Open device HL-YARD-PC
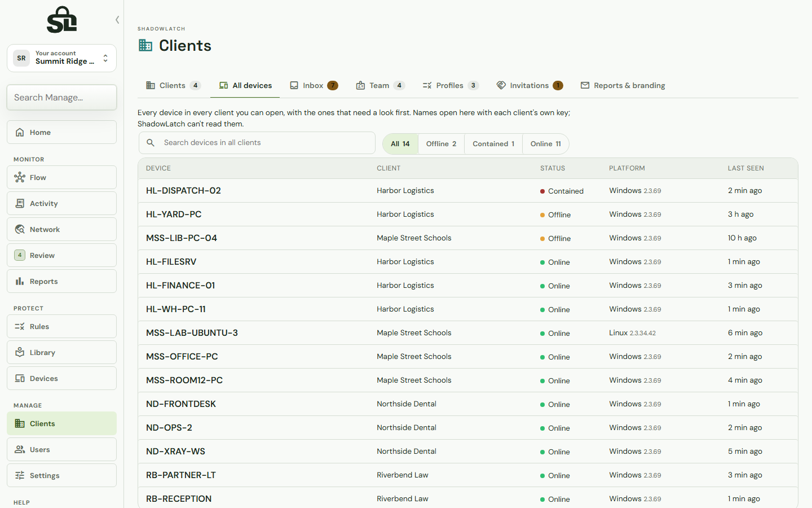This screenshot has height=508, width=812. pyautogui.click(x=174, y=214)
